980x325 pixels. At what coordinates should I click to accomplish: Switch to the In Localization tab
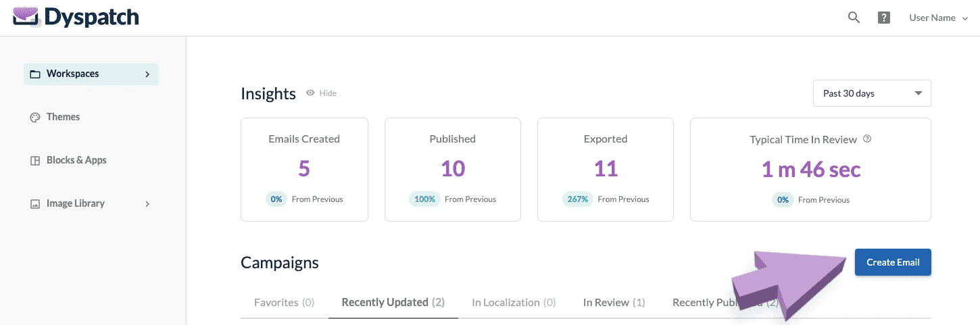[x=514, y=302]
